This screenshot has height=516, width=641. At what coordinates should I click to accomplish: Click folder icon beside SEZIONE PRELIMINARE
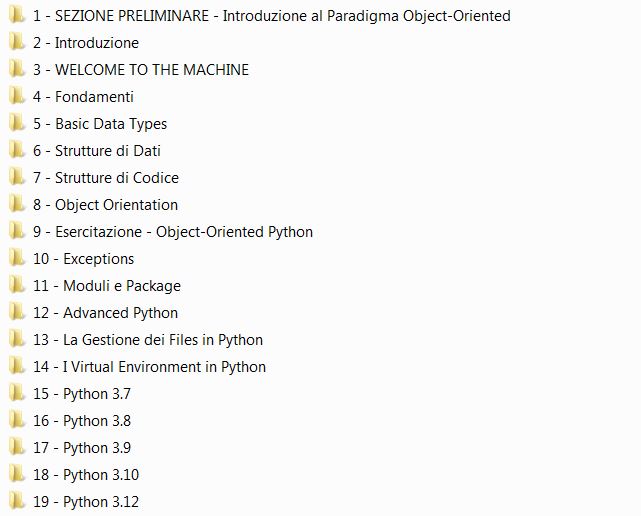16,15
